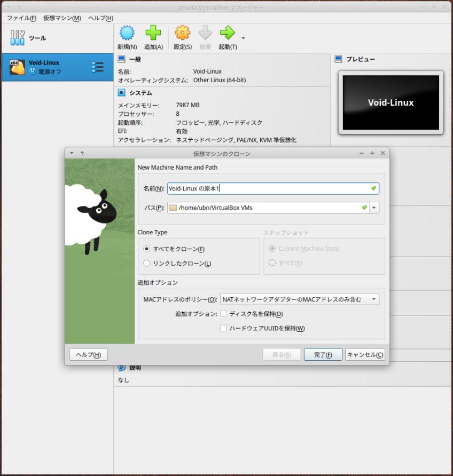The height and width of the screenshot is (476, 453).
Task: Select the Void-Linux VM icon in the list
Action: pos(17,67)
